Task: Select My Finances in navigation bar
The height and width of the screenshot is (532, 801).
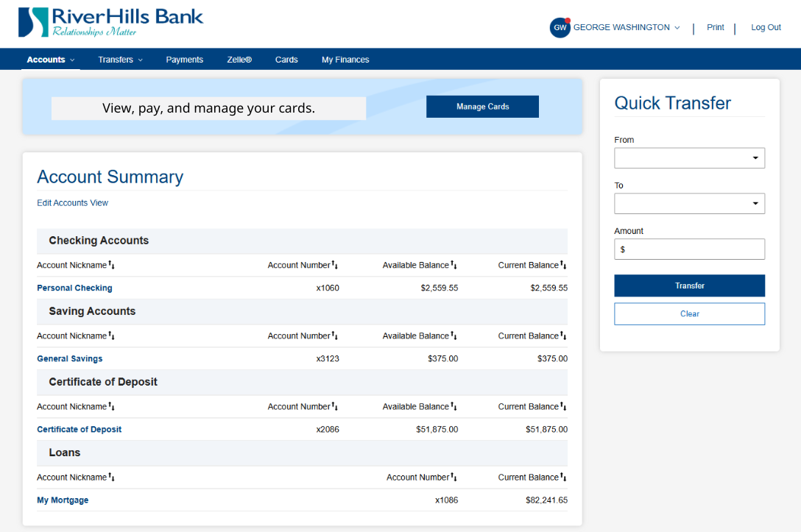Action: coord(345,60)
